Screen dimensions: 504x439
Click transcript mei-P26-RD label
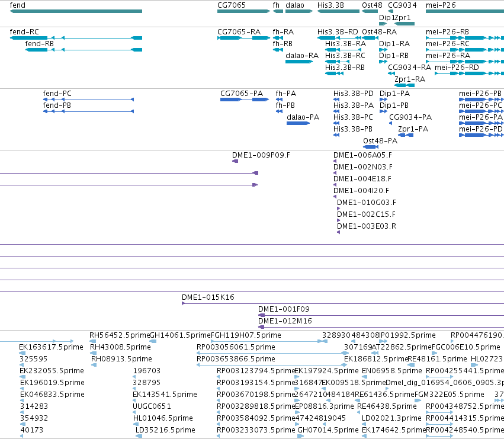pyautogui.click(x=457, y=68)
